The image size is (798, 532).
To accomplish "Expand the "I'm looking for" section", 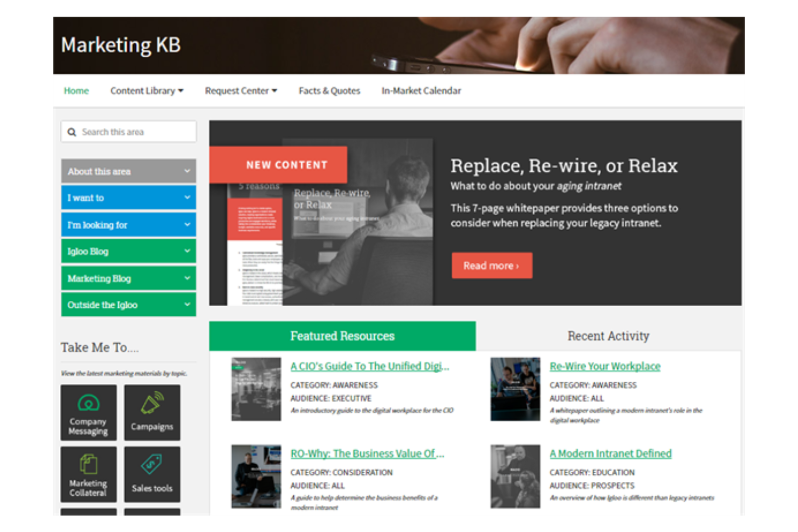I will (128, 225).
